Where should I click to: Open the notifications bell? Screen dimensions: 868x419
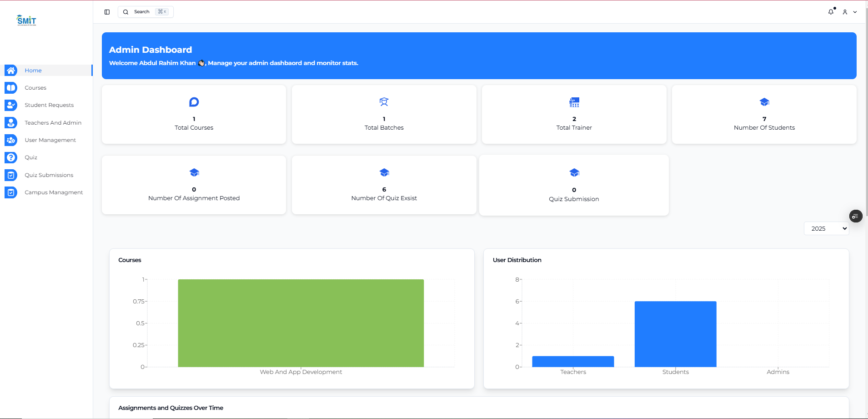(831, 12)
